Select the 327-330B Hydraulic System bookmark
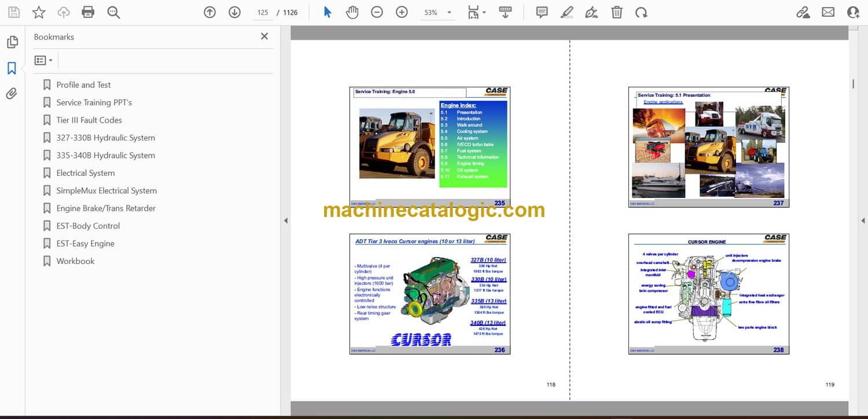 pyautogui.click(x=106, y=138)
